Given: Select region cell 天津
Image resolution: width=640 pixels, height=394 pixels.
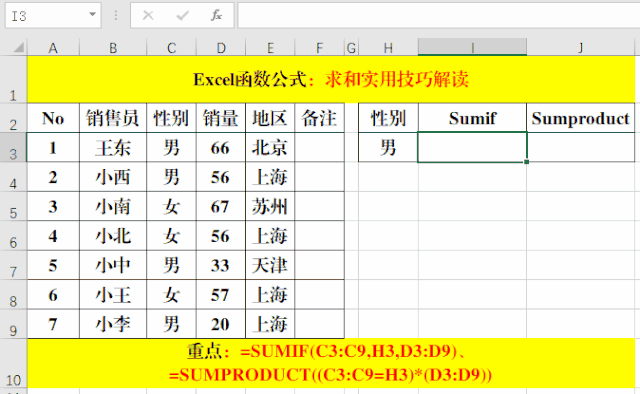Looking at the screenshot, I should [x=270, y=265].
